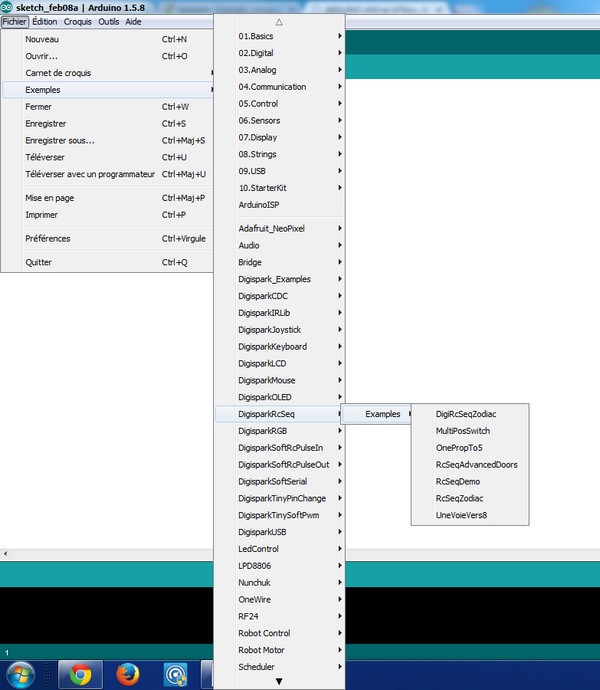Expand 08.Strings examples submenu
This screenshot has width=600, height=690.
point(280,154)
